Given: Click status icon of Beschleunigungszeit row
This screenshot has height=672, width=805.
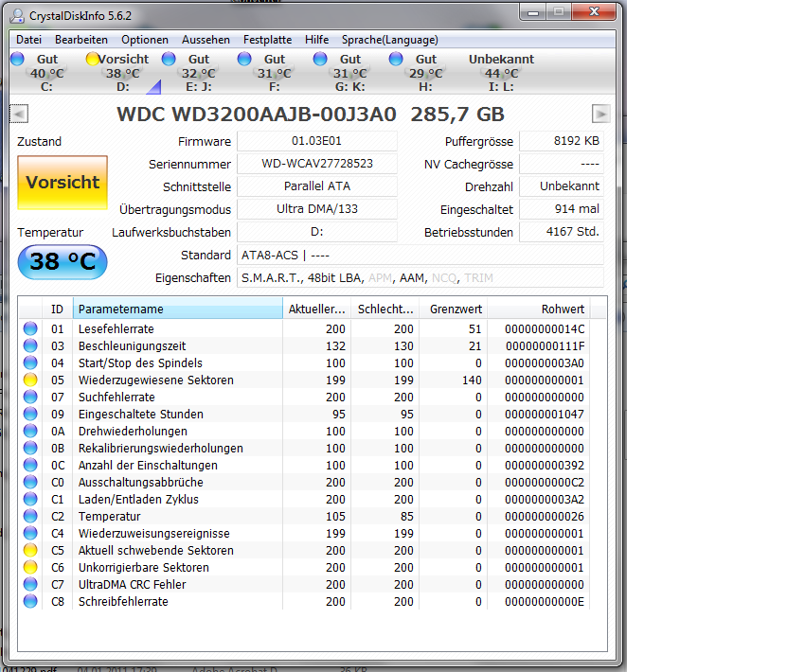Looking at the screenshot, I should (30, 345).
